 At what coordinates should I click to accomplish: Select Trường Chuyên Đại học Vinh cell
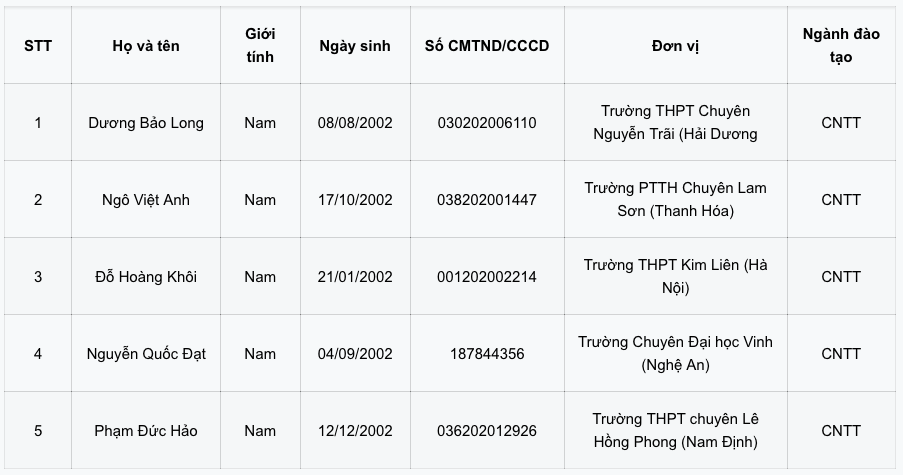(x=676, y=354)
